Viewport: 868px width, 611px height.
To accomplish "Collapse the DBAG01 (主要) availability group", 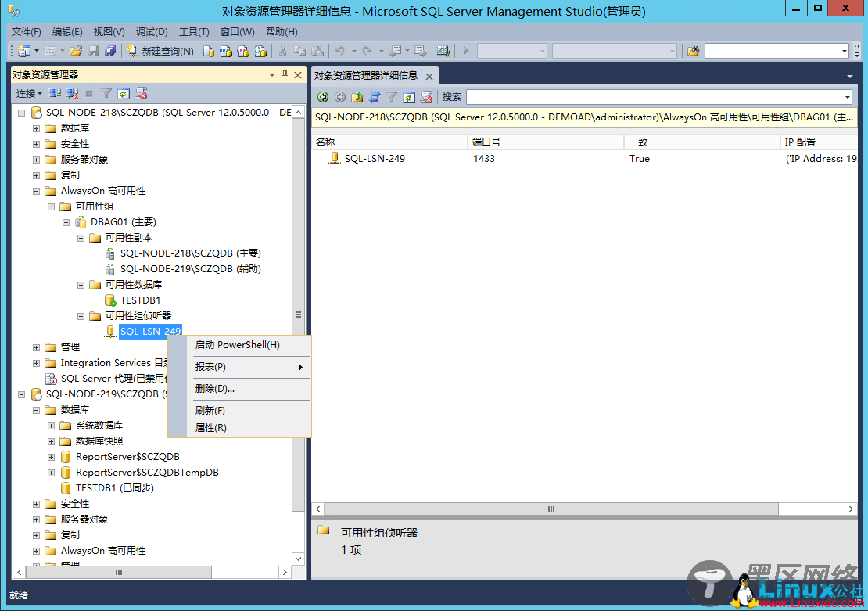I will (66, 222).
